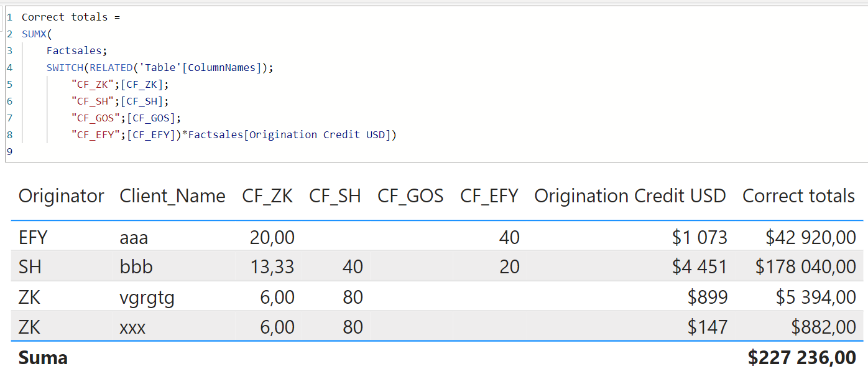Click the Origination Credit USD column header
Viewport: 868px width, 376px height.
630,196
